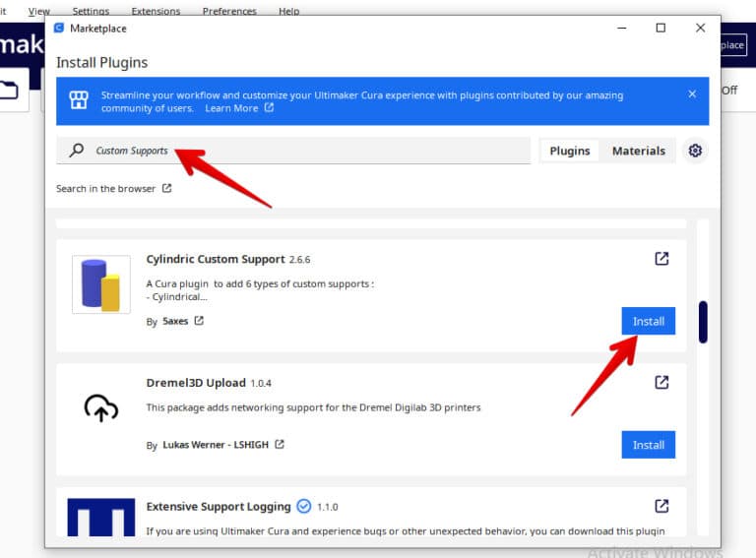The height and width of the screenshot is (558, 756).
Task: Open the Extensions menu
Action: pos(155,11)
